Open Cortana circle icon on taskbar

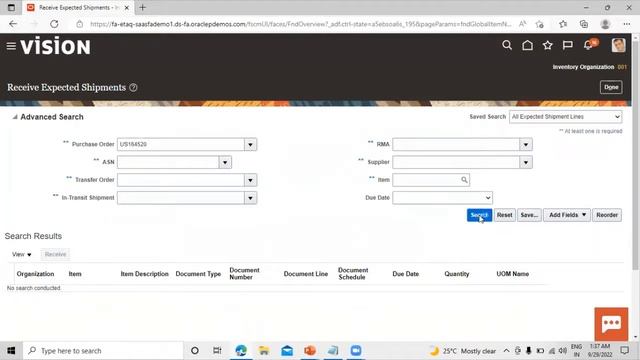pyautogui.click(x=195, y=351)
